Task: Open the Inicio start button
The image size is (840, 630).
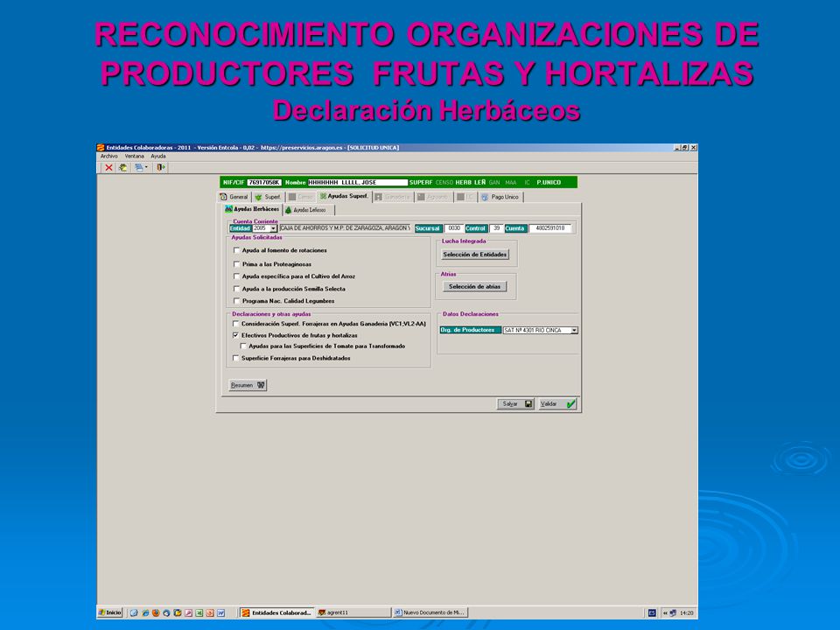Action: point(110,612)
